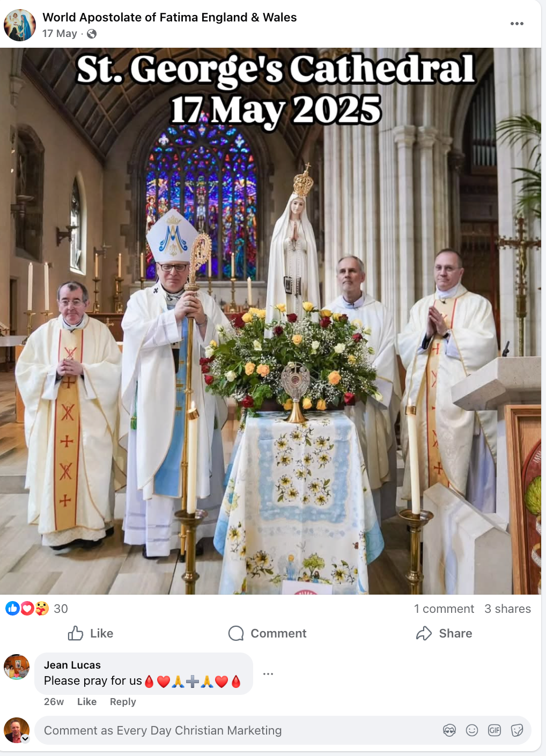
Task: Open the three-dot menu beside Jean Lucas comment
Action: pos(268,673)
